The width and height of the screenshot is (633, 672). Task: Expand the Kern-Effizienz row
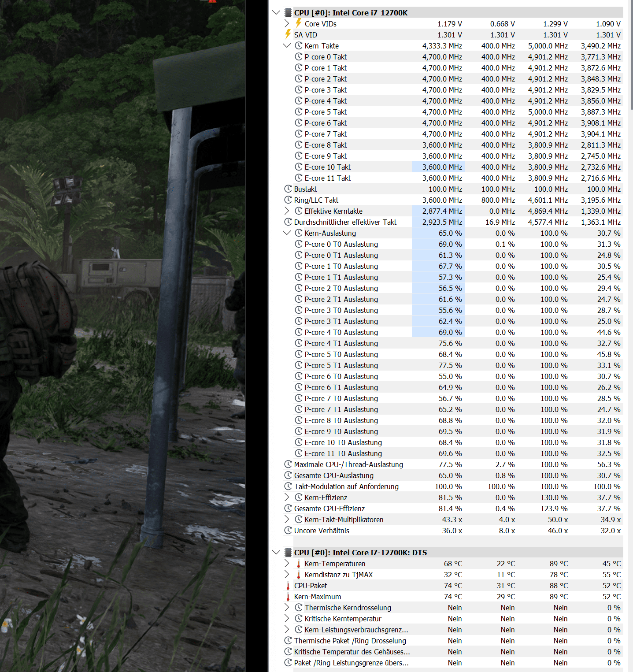coord(287,498)
